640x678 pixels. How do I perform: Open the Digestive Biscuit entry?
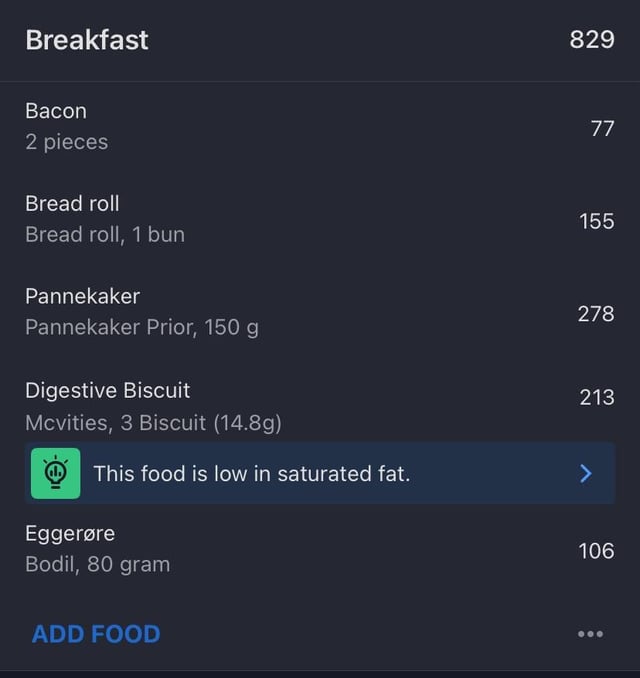pos(107,390)
